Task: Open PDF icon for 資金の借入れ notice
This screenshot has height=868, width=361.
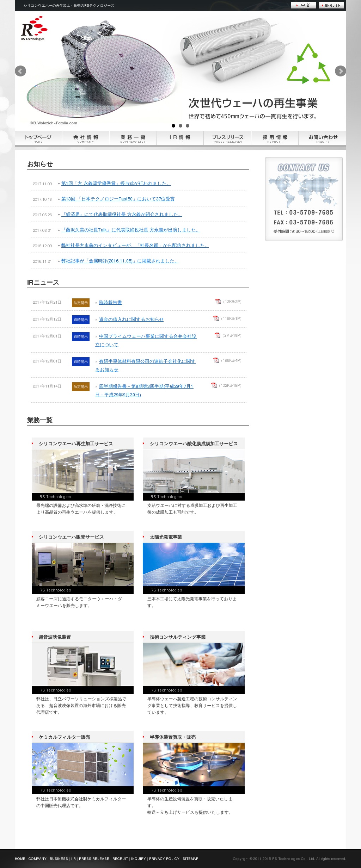Action: click(216, 318)
